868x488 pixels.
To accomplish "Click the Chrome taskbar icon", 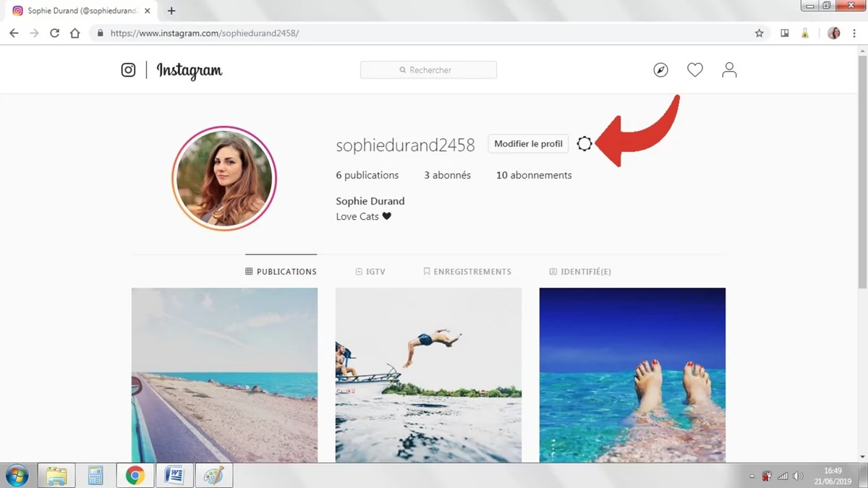I will [x=135, y=476].
